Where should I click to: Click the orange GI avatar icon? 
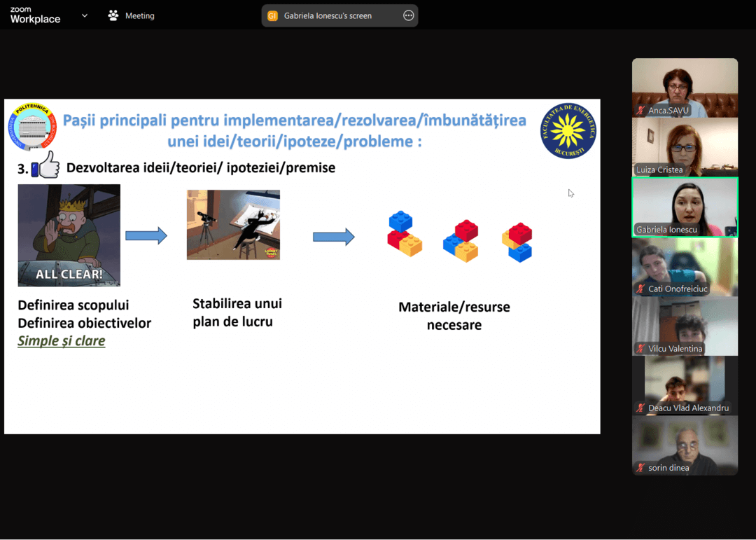click(x=272, y=15)
